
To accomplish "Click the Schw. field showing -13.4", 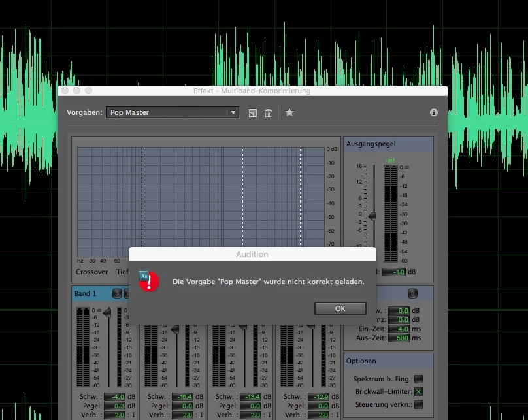I will 250,396.
